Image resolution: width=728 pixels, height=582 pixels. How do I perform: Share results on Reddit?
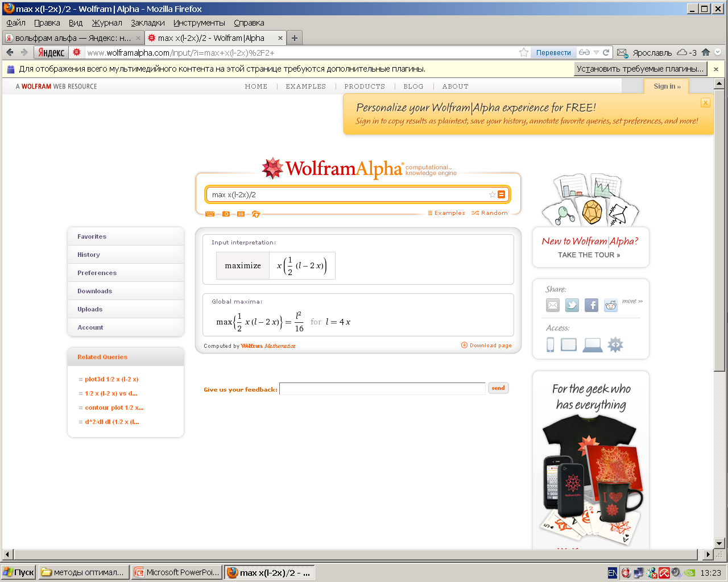(611, 305)
